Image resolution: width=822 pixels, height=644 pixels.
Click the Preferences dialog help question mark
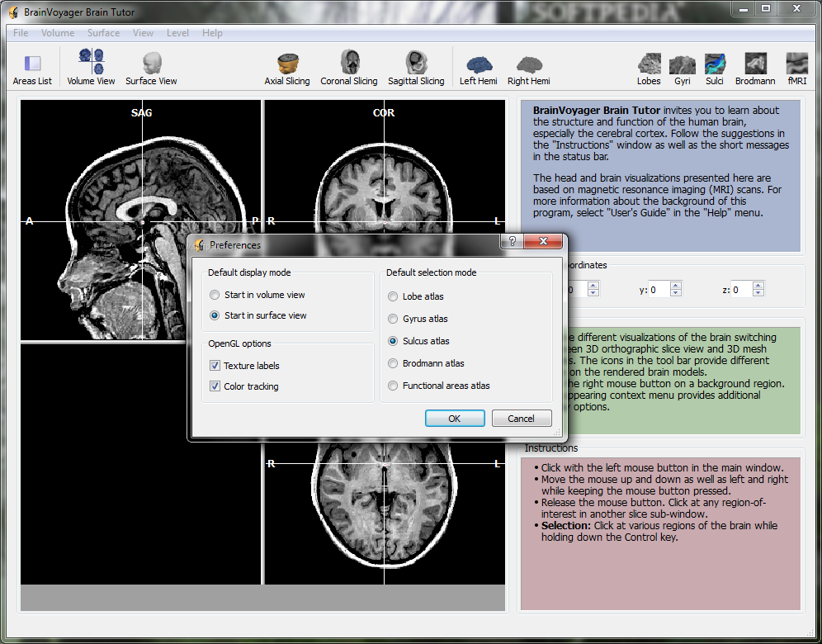click(513, 241)
